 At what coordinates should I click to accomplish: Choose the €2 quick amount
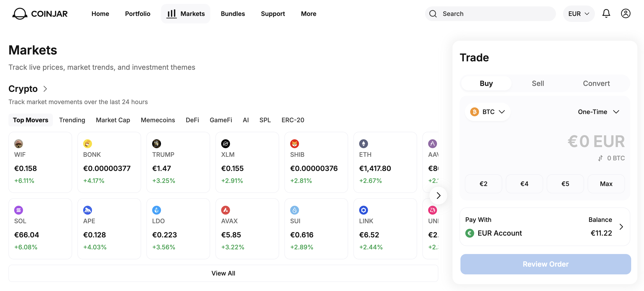[x=483, y=184]
